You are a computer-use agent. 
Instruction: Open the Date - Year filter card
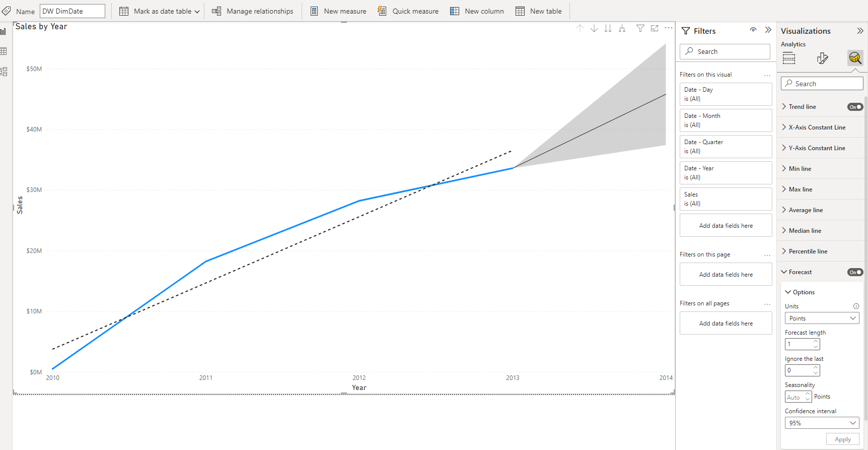(x=726, y=173)
